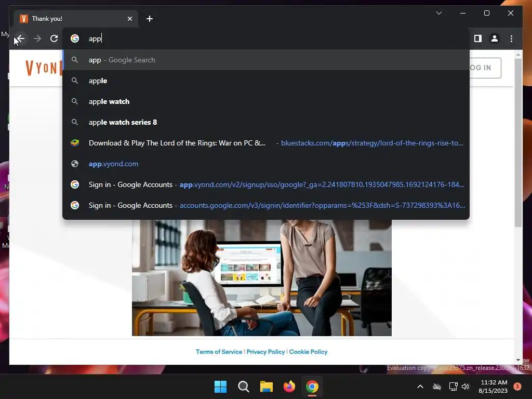Open the Terms of Service link
Screen dimensions: 532x399
pyautogui.click(x=219, y=352)
